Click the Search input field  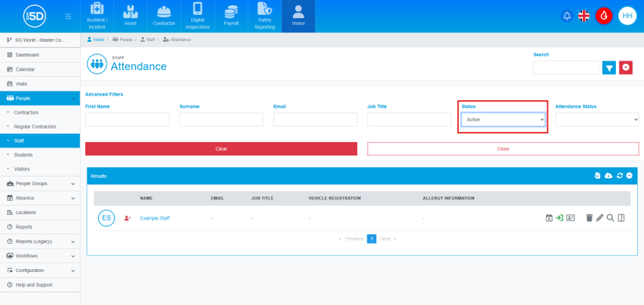click(566, 67)
